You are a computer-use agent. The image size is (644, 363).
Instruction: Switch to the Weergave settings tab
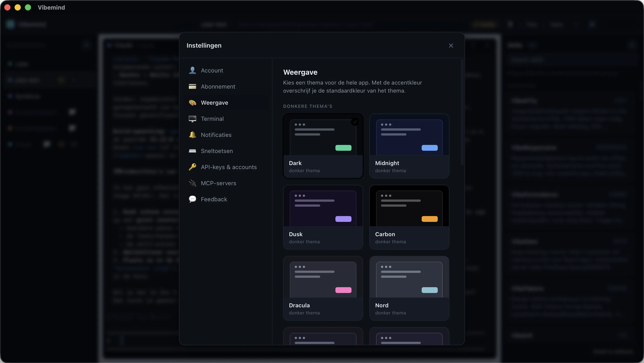225,103
